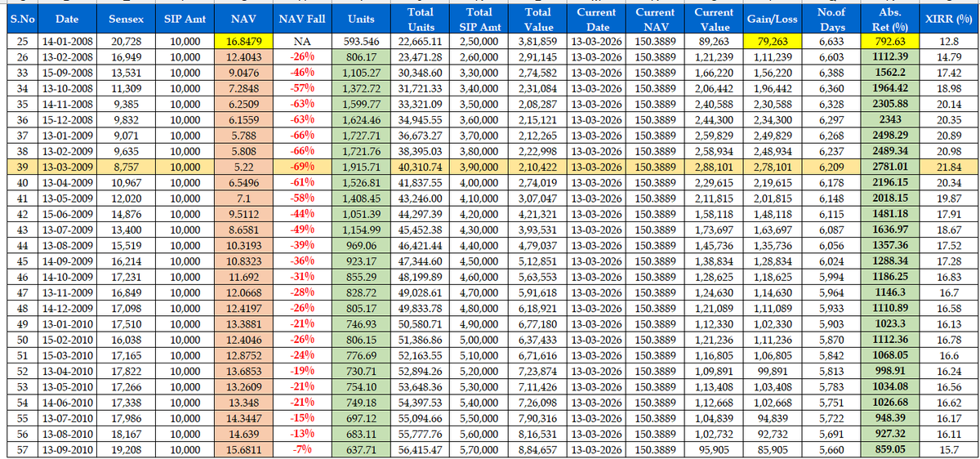
Task: Select Sensex value 14,876
Action: (x=124, y=216)
